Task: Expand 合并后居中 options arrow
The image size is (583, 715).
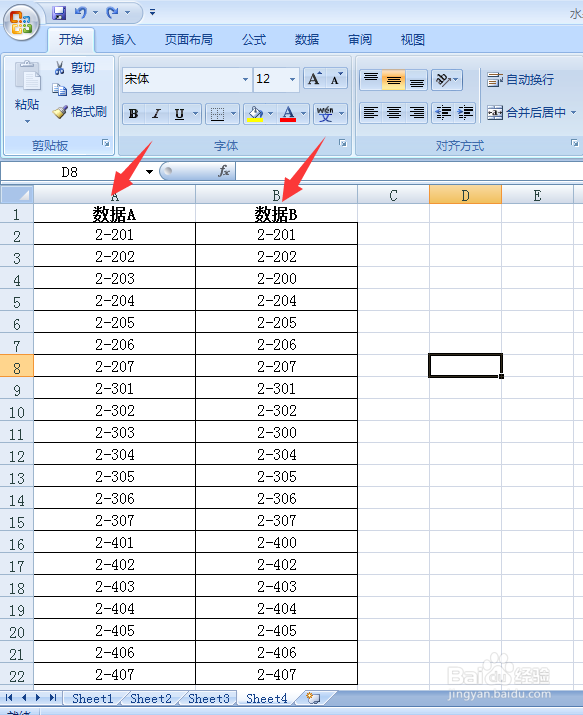Action: tap(573, 113)
